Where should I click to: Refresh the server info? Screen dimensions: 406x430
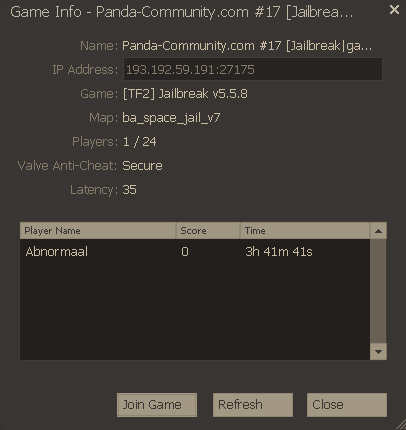[x=253, y=405]
